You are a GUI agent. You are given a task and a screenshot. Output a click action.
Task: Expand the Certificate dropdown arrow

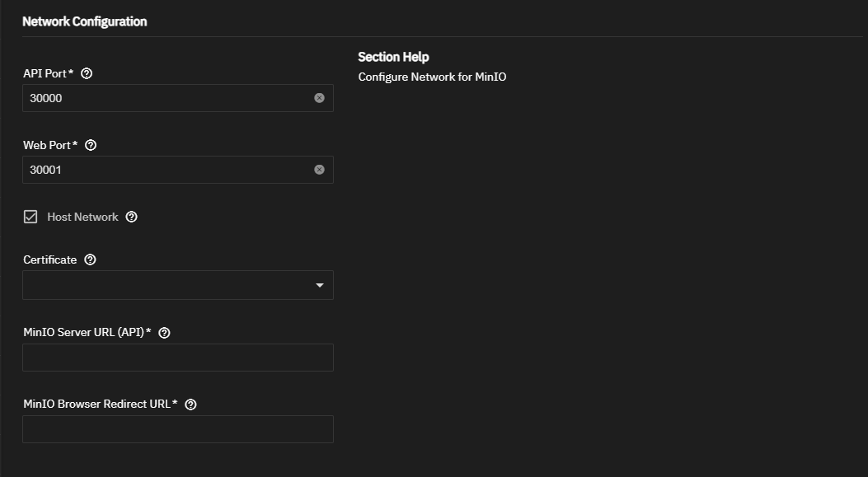[x=320, y=286]
